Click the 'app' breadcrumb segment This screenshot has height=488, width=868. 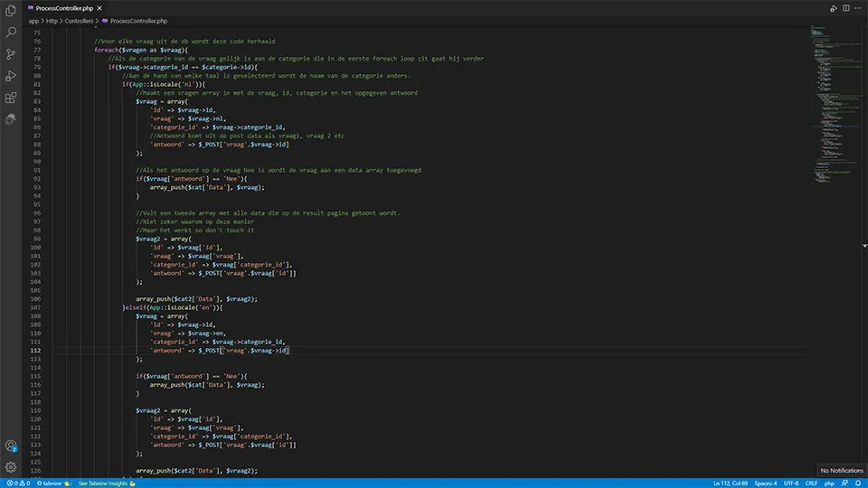pyautogui.click(x=33, y=21)
